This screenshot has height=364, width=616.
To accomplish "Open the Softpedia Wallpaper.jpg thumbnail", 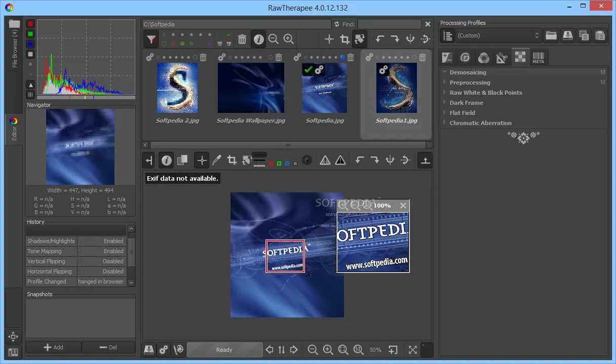I will [x=251, y=88].
